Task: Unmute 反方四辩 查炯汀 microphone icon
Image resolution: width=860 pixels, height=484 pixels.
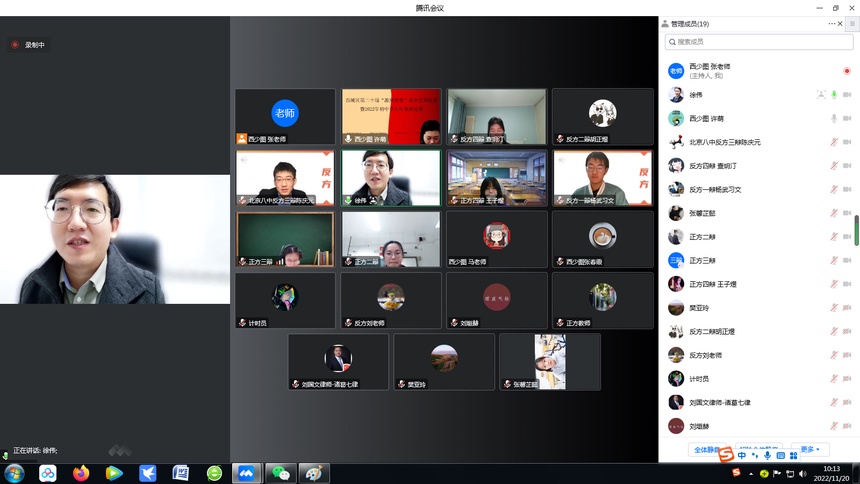Action: click(x=834, y=165)
